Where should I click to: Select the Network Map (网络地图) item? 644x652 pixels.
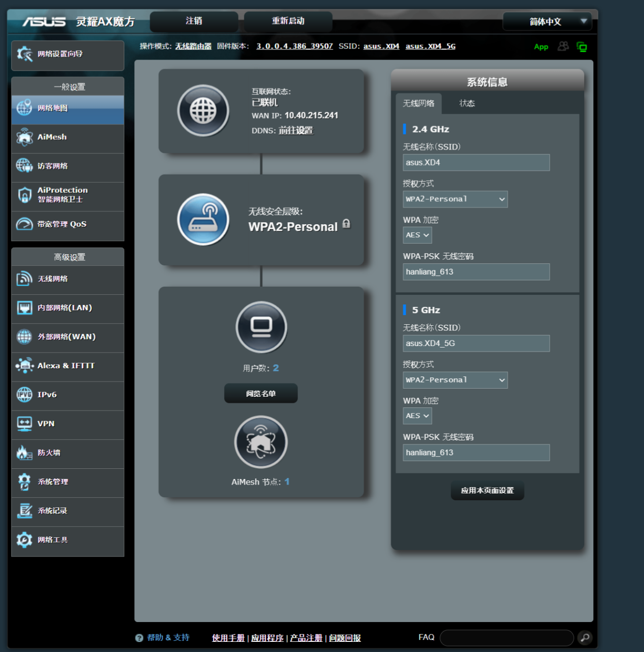(x=67, y=110)
